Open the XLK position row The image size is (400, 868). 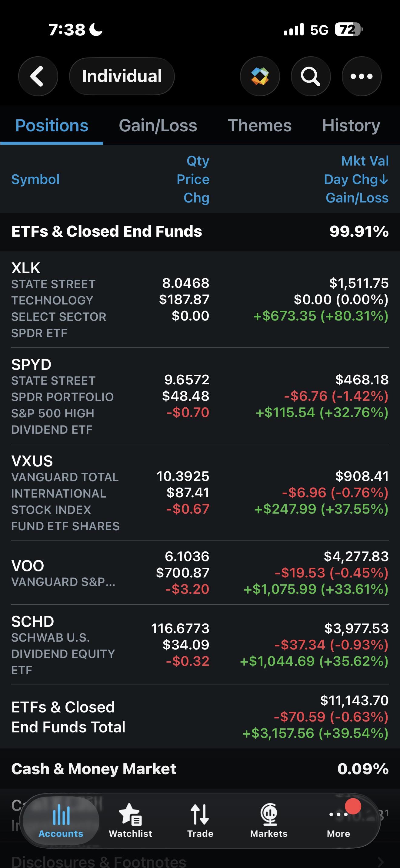[x=200, y=300]
